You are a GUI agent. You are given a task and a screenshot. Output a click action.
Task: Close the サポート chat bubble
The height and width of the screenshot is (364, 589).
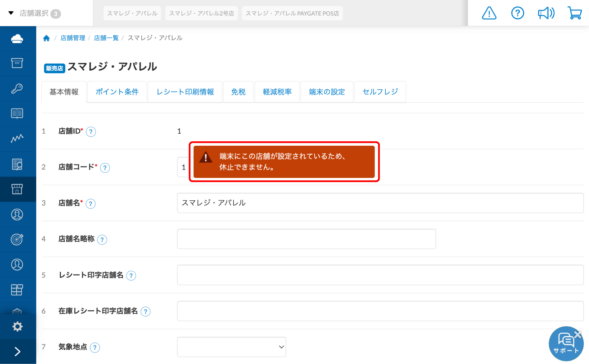pos(578,335)
